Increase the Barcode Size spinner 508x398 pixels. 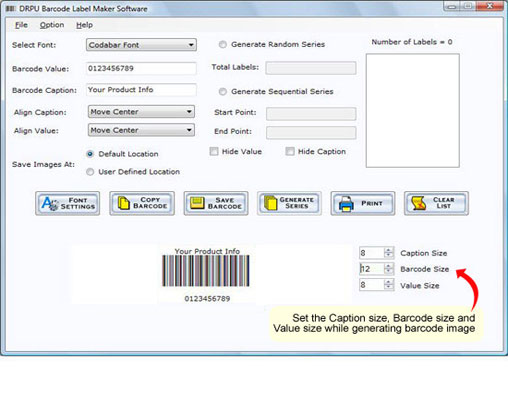pos(388,266)
